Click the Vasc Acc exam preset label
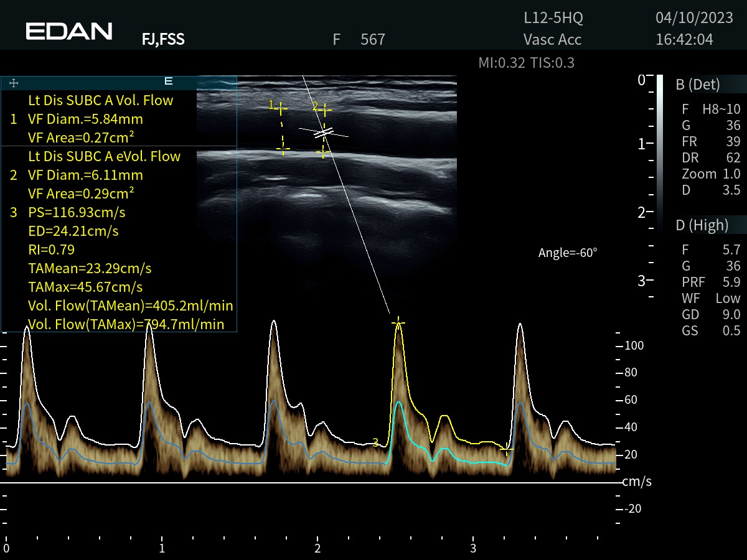 point(552,40)
